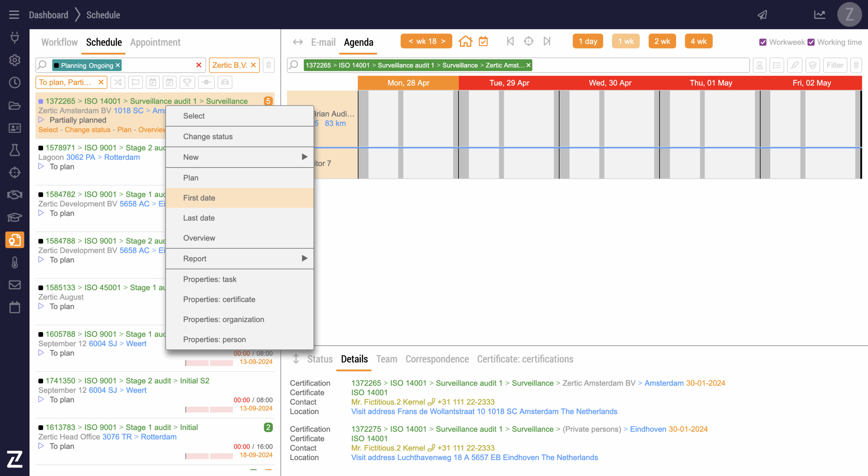Open the chart statistics icon in header
Viewport: 868px width, 476px height.
[820, 15]
